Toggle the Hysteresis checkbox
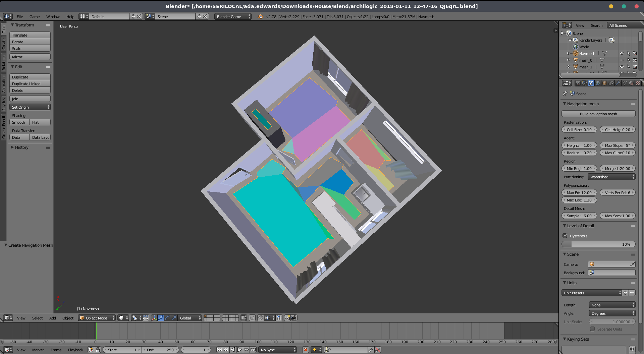Screen dimensions: 644x354 click(565, 236)
